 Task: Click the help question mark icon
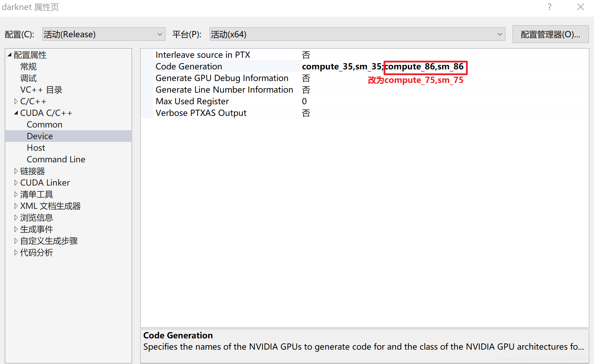[549, 7]
